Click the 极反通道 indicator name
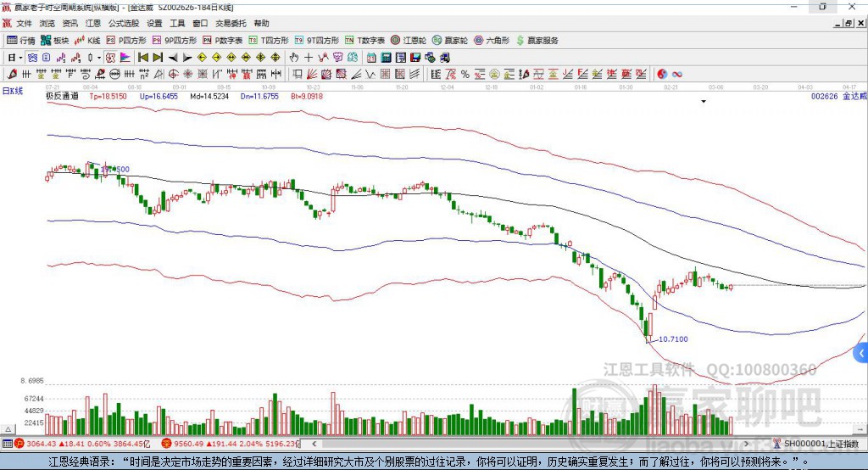 (62, 96)
